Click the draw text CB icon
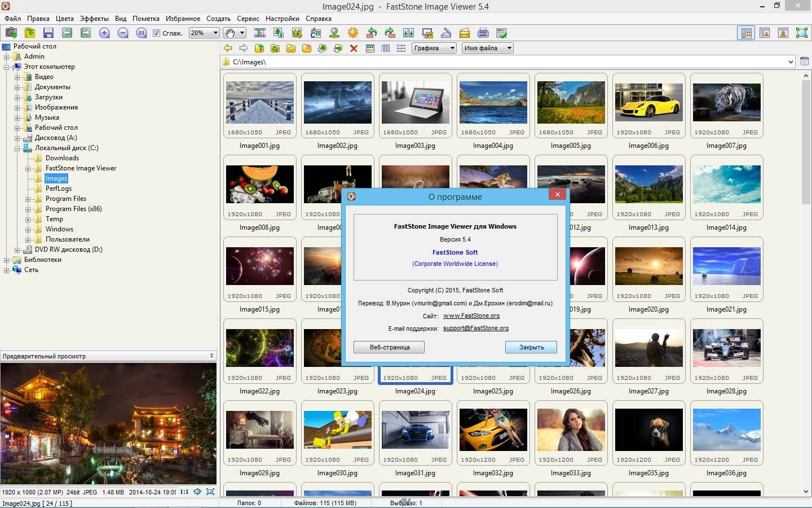 (316, 33)
